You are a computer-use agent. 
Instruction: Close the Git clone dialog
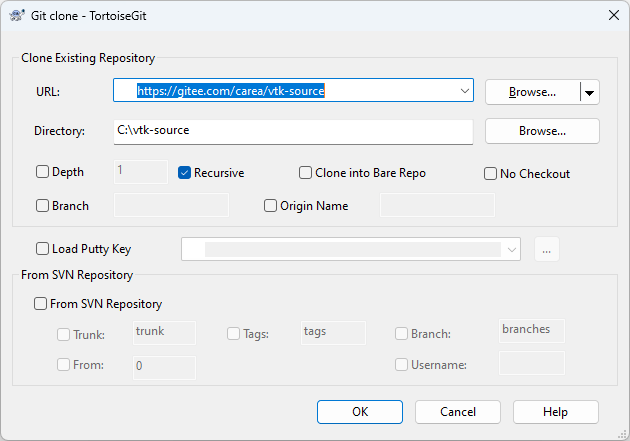click(x=611, y=14)
